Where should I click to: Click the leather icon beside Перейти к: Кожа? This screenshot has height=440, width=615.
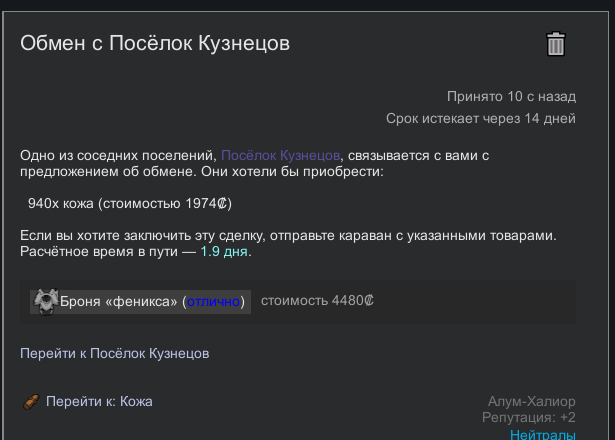point(31,402)
